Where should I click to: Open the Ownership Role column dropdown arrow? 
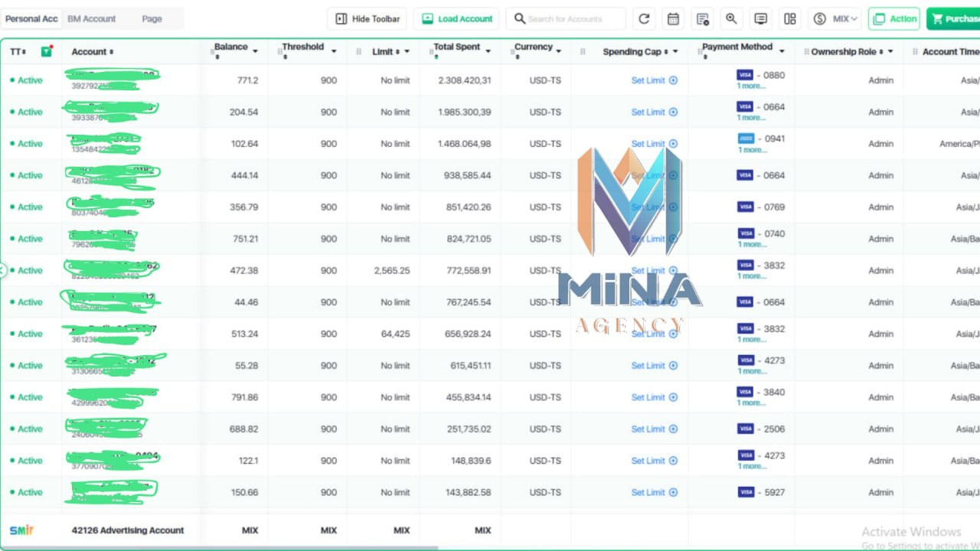click(x=890, y=52)
